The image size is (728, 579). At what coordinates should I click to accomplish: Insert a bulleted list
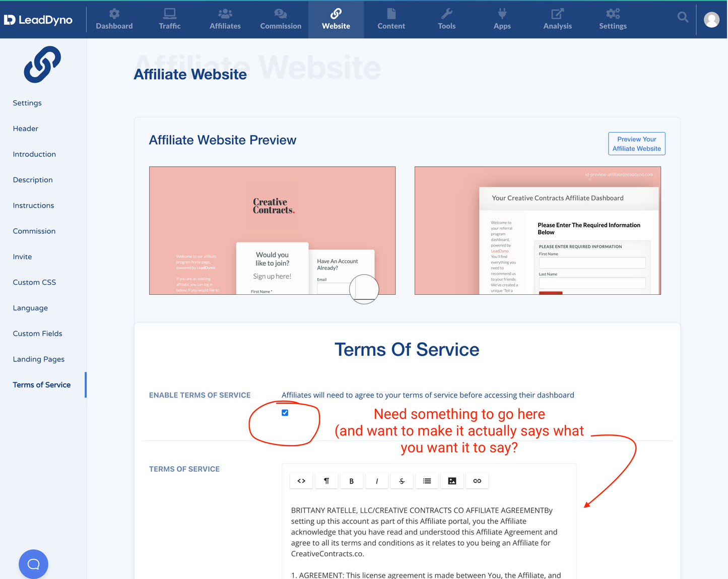coord(427,481)
